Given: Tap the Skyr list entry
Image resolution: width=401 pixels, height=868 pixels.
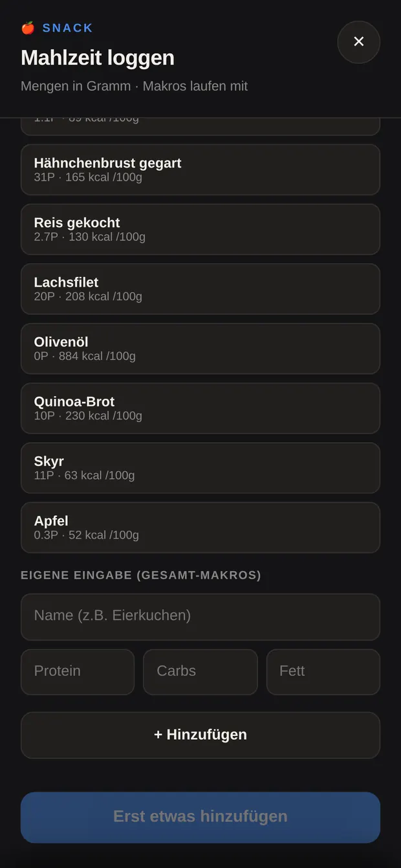Looking at the screenshot, I should [x=200, y=467].
